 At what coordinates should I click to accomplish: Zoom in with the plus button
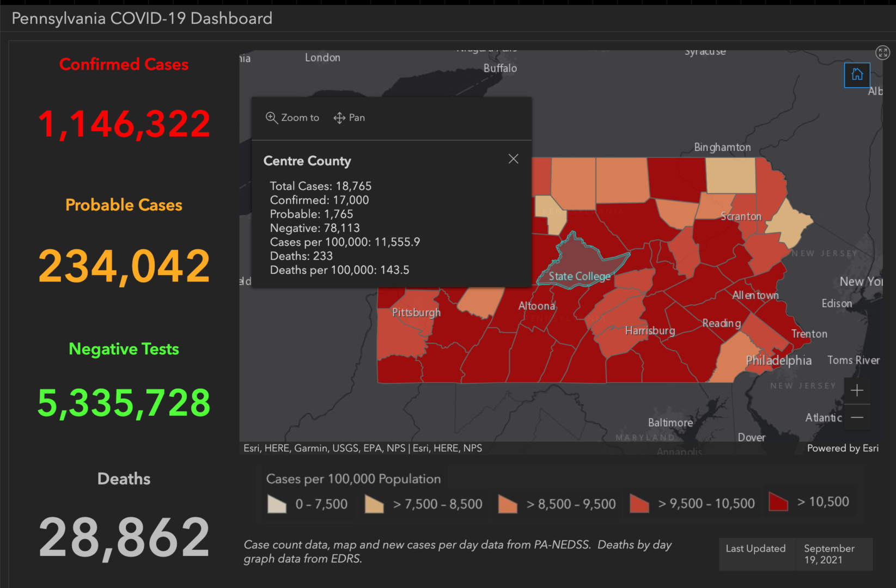(x=857, y=390)
